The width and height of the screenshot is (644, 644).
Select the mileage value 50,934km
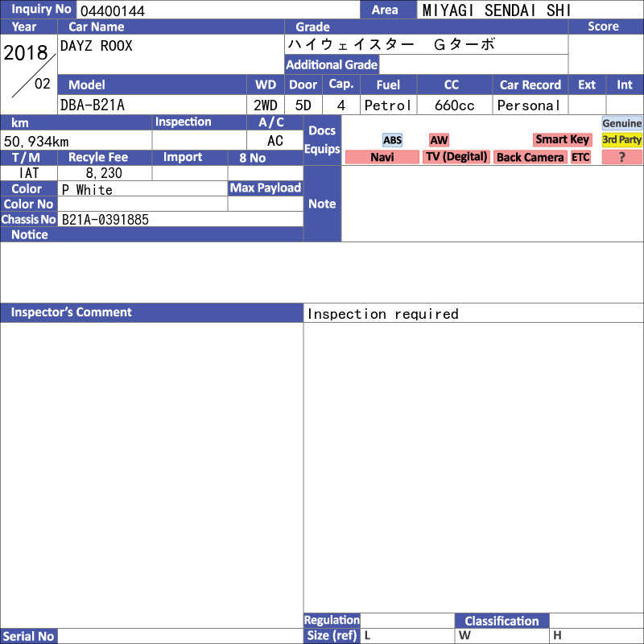(37, 141)
